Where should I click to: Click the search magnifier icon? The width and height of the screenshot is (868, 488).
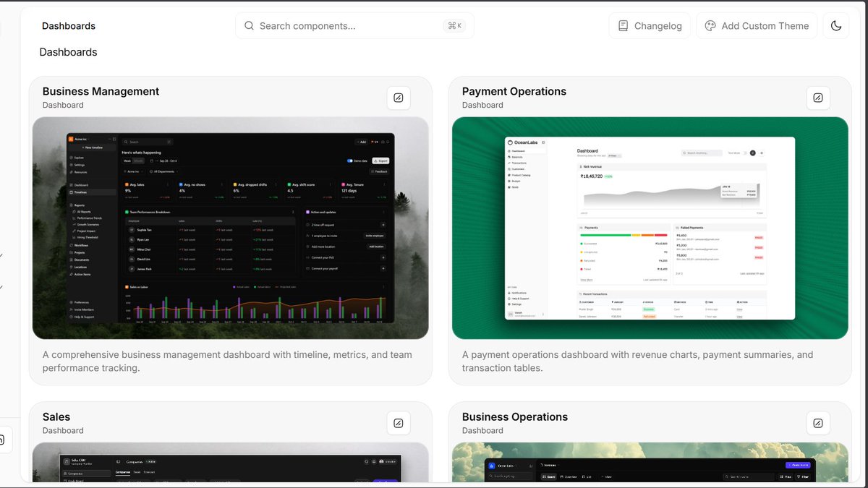click(x=249, y=26)
